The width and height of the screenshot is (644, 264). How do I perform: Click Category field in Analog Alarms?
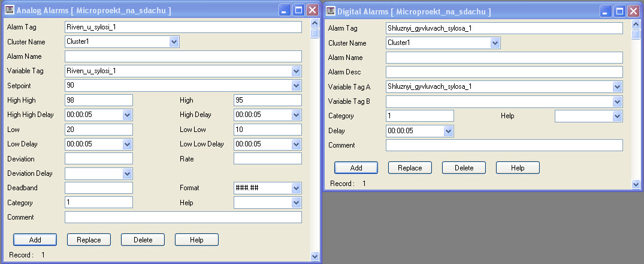[x=99, y=202]
